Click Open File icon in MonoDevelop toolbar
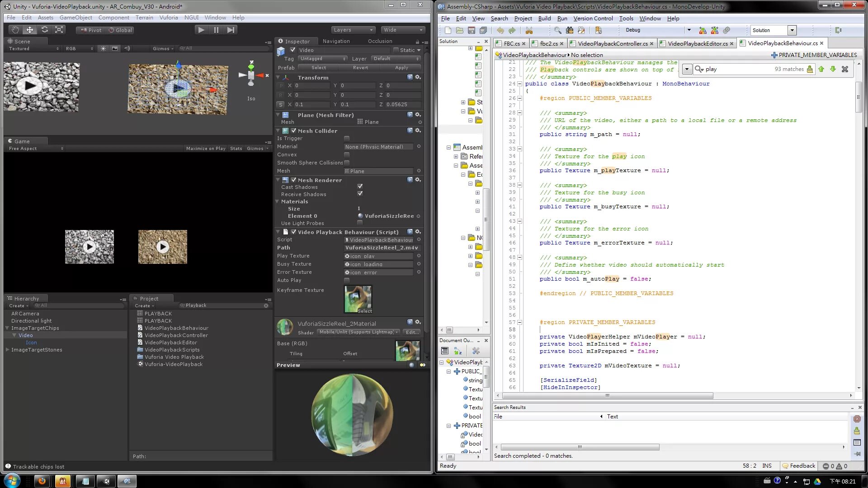 pos(459,30)
